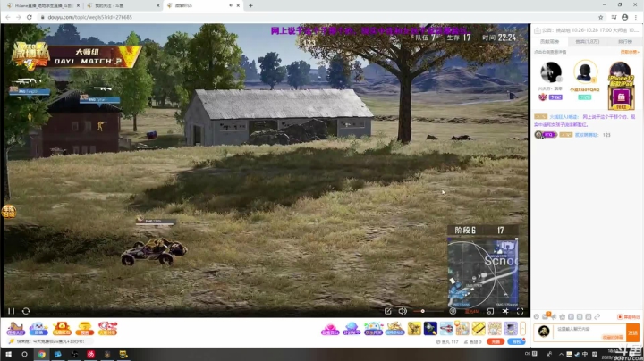Open the Windows Start menu
The height and width of the screenshot is (361, 644).
pos(8,355)
